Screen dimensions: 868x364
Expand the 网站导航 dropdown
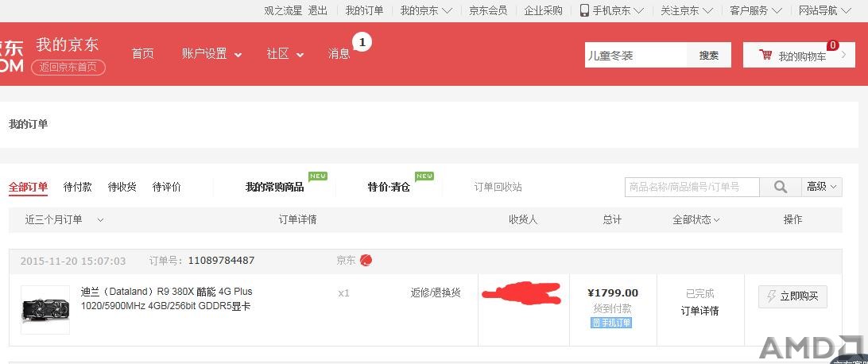pos(825,10)
